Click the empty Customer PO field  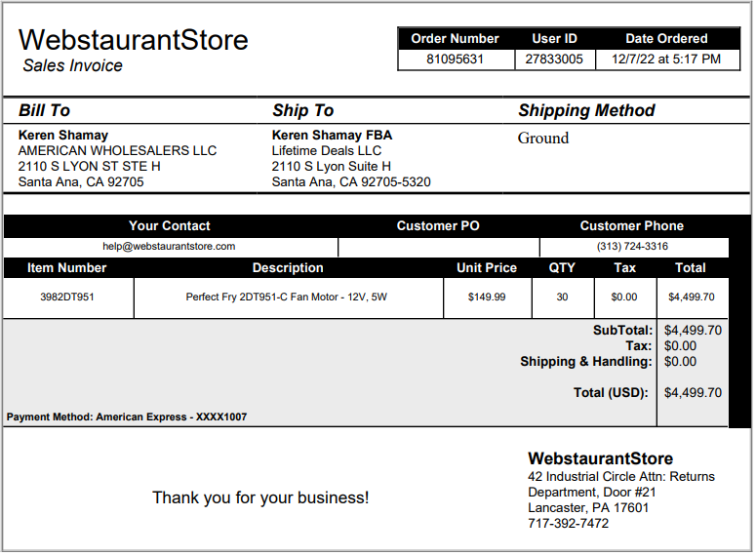point(440,248)
